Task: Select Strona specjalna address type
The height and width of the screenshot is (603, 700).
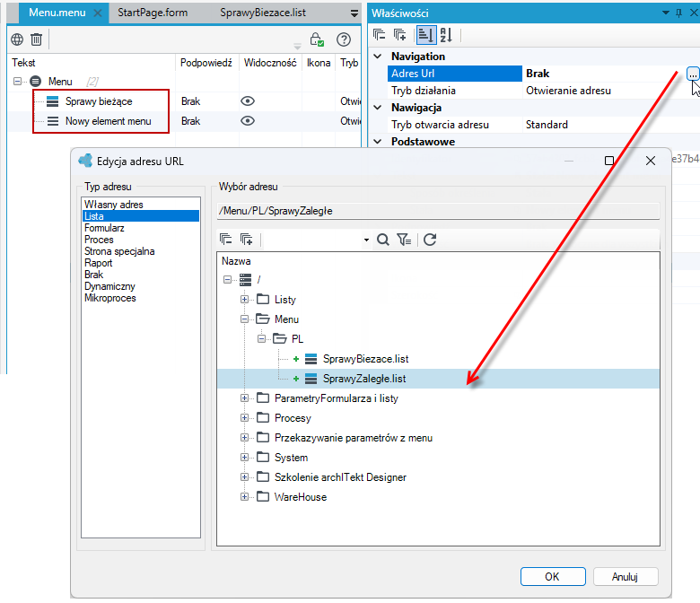Action: (x=119, y=251)
